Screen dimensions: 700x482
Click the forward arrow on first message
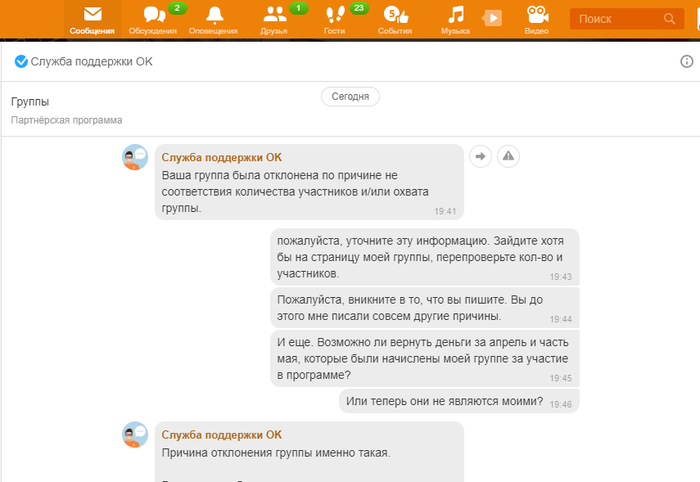pos(480,156)
